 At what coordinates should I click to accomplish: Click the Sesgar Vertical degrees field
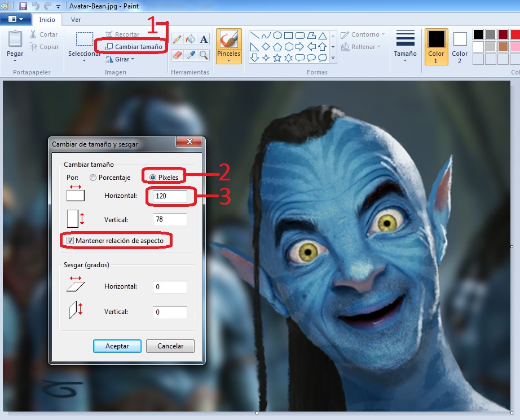[170, 312]
